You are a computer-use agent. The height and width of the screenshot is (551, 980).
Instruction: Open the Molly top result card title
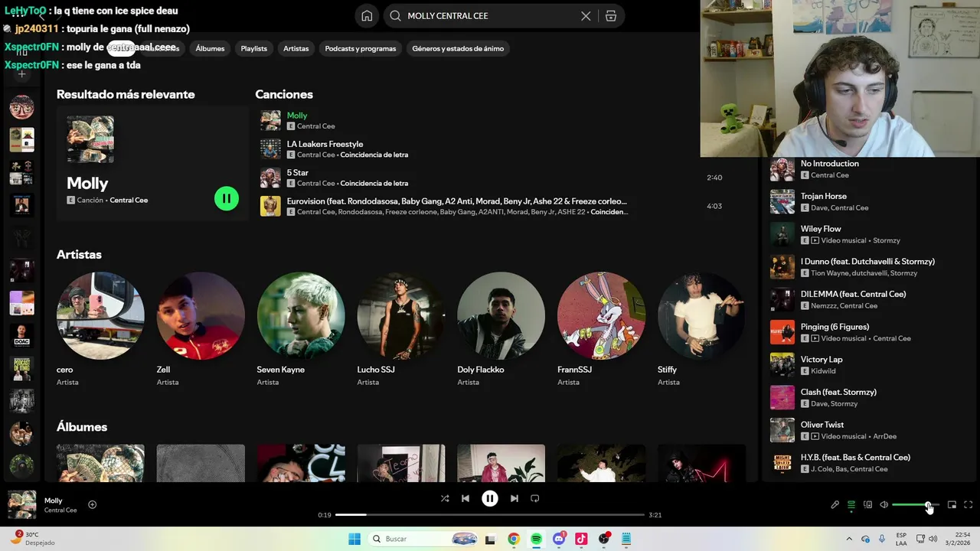(x=87, y=183)
